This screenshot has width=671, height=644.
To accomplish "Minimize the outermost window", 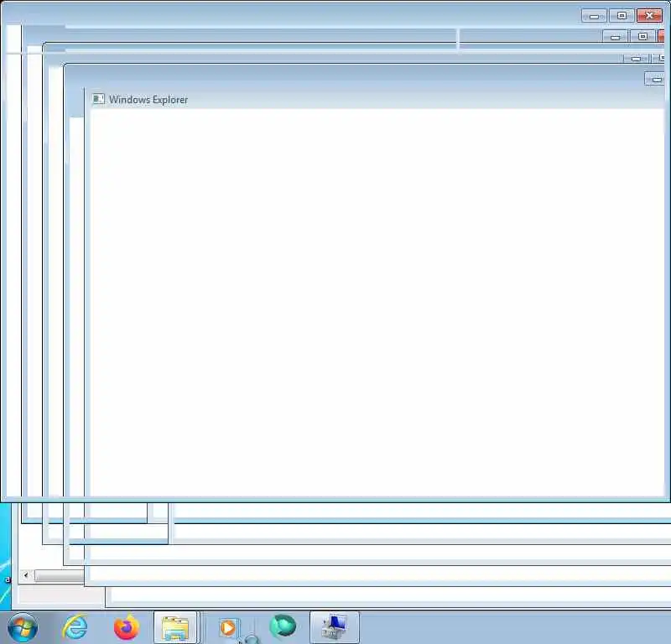I will (x=594, y=16).
